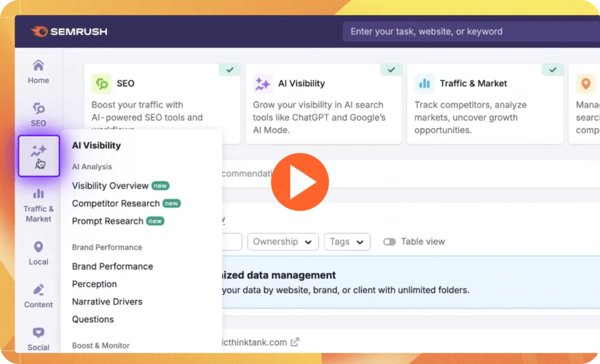Select Competitor Research from the menu
The height and width of the screenshot is (364, 600).
(x=116, y=203)
